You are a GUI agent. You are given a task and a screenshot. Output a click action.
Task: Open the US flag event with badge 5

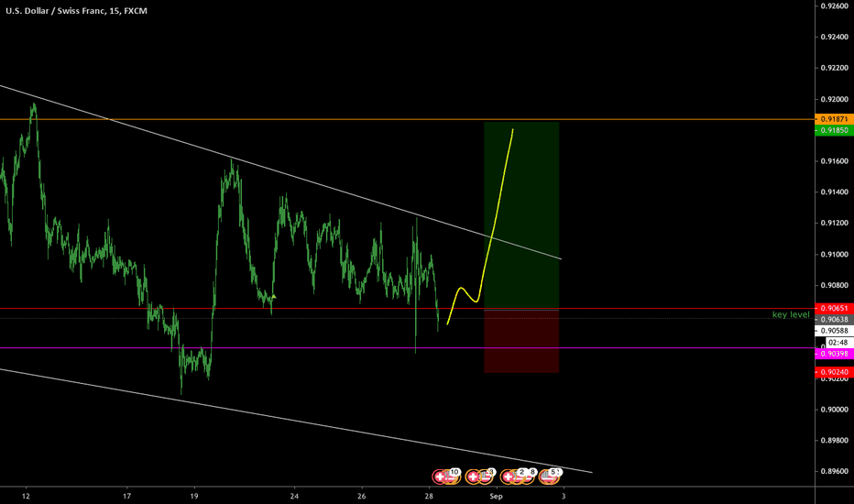(549, 477)
